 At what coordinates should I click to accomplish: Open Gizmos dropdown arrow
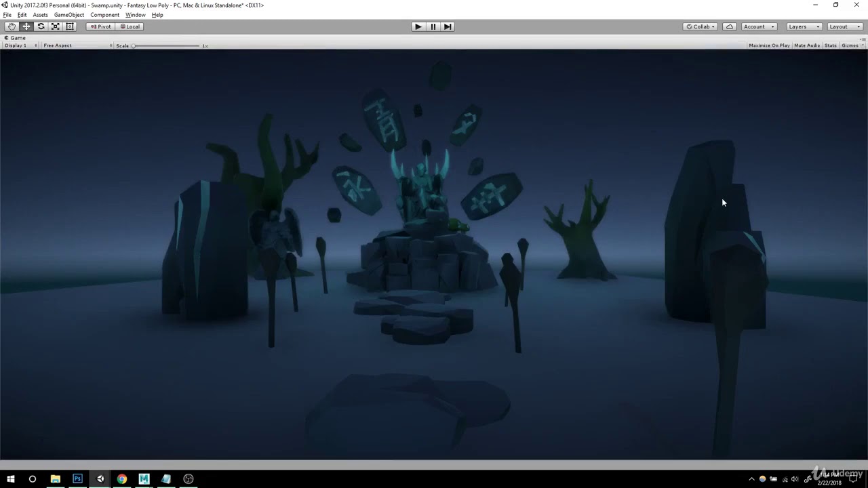[863, 45]
